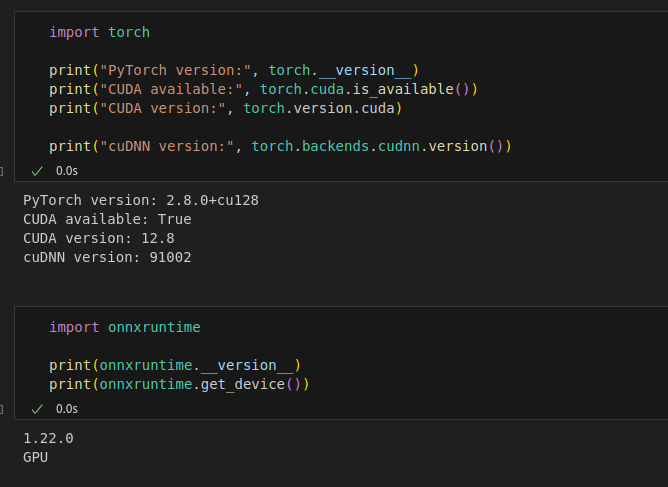
Task: Click the "CUDA available: True" output text
Action: (x=107, y=219)
